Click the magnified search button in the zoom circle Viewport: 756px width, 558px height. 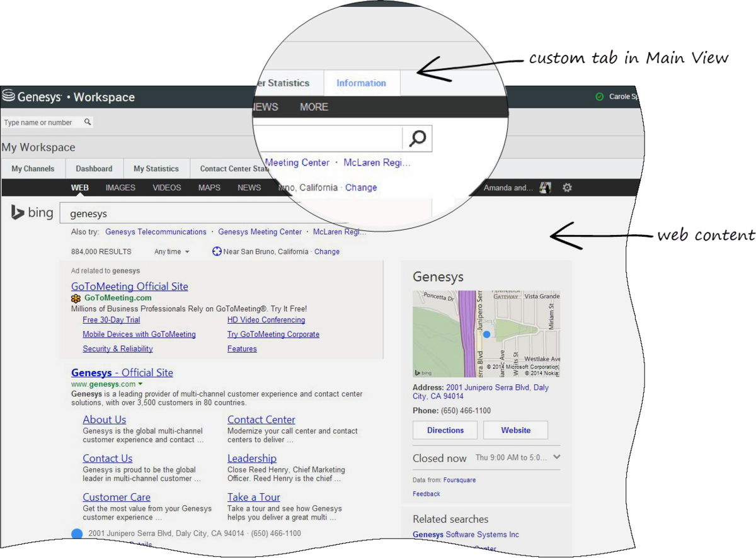[x=417, y=138]
